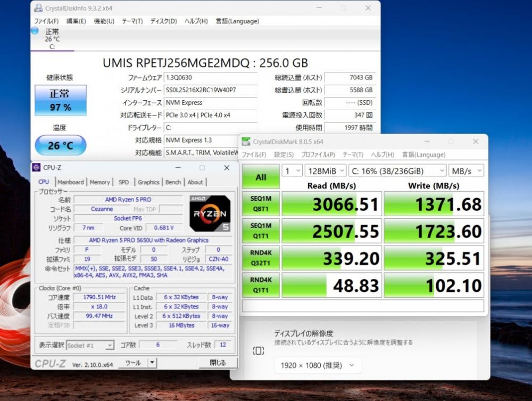
Task: Click the serial number field SS0L25216X2RC19W40P7
Action: click(x=210, y=90)
